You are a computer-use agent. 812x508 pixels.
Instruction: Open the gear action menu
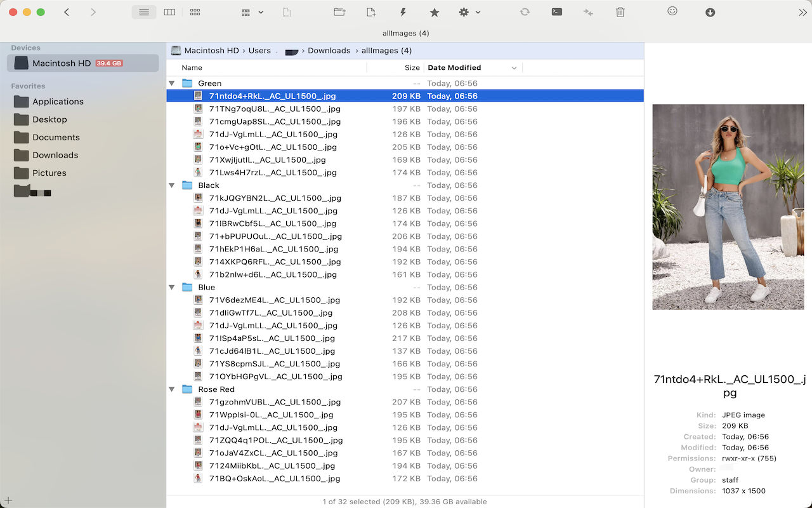[464, 11]
